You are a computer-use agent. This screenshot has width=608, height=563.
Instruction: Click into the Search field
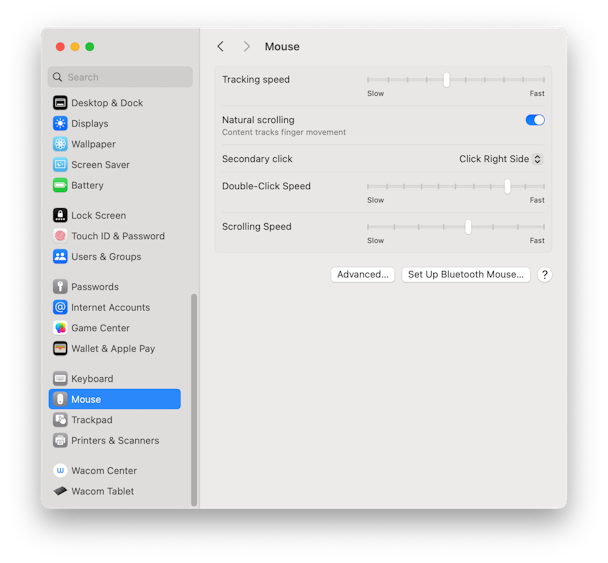point(120,77)
